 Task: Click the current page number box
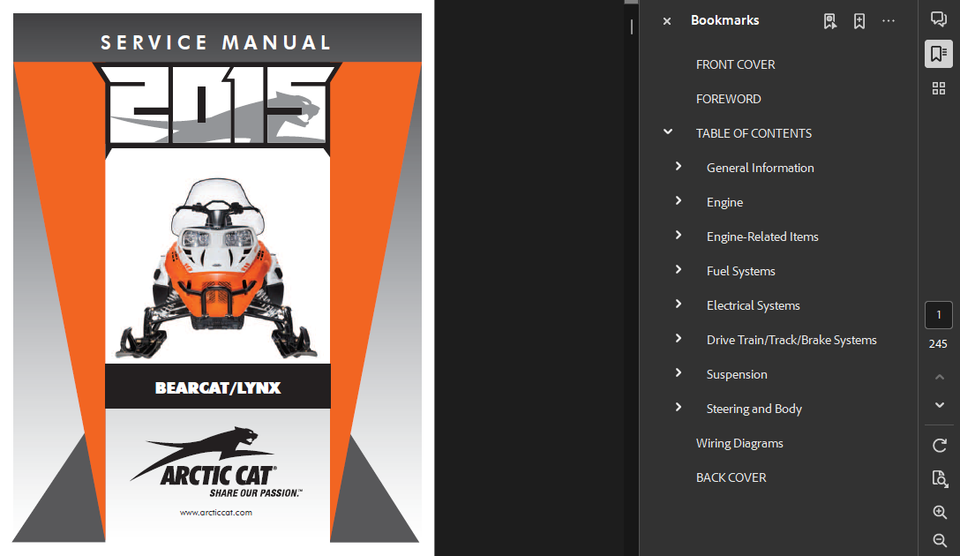[x=939, y=315]
